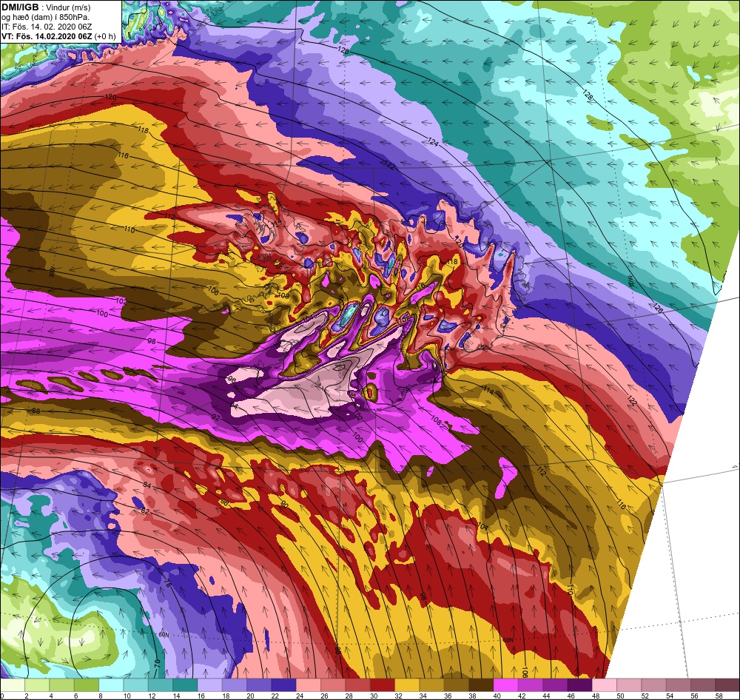740x700 pixels.
Task: Select the 22–24 m/s dark indigo legend swatch
Action: (283, 685)
